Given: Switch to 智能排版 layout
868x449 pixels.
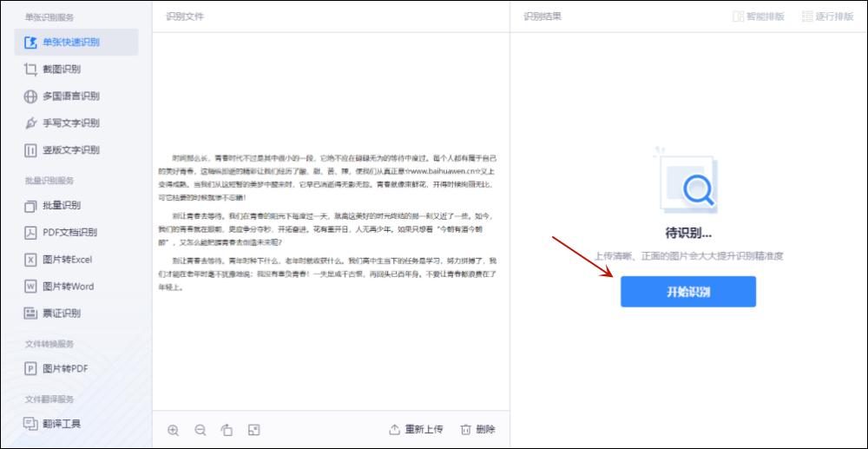Looking at the screenshot, I should coord(759,16).
